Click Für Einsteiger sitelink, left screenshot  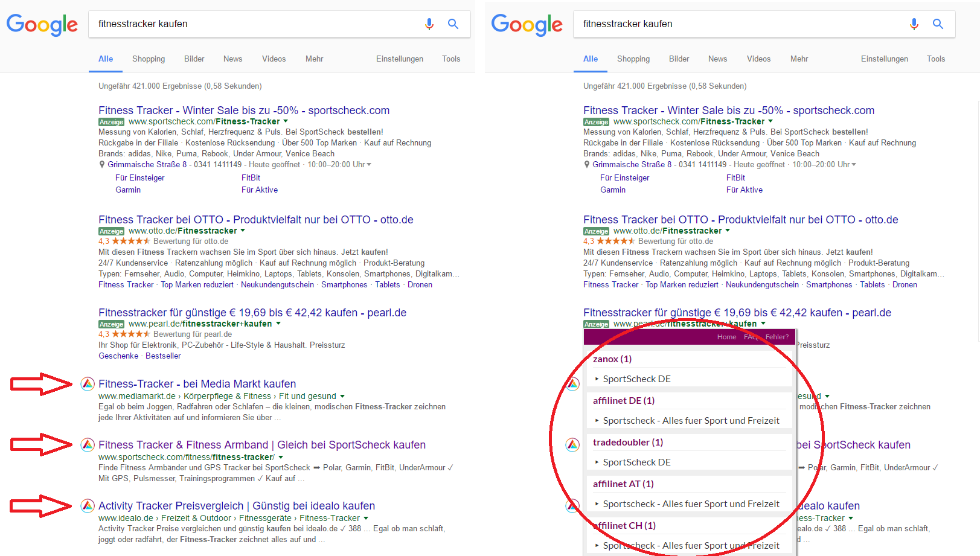click(x=139, y=178)
